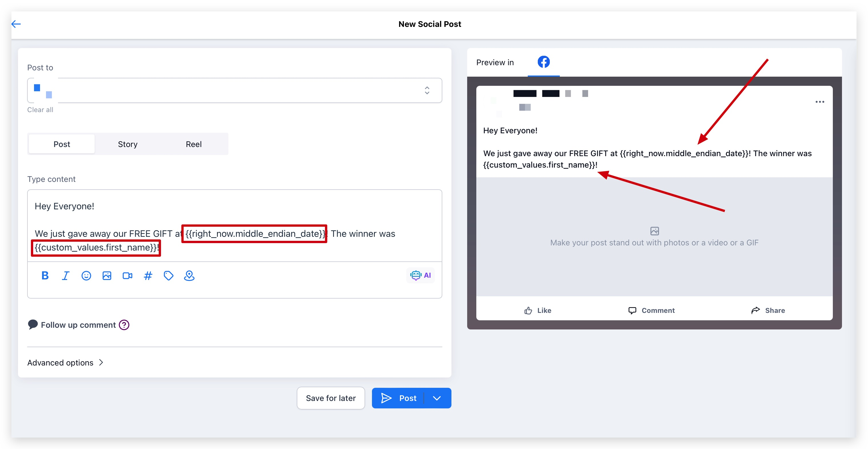Insert a hashtag
Screen dimensions: 868x449
(148, 275)
